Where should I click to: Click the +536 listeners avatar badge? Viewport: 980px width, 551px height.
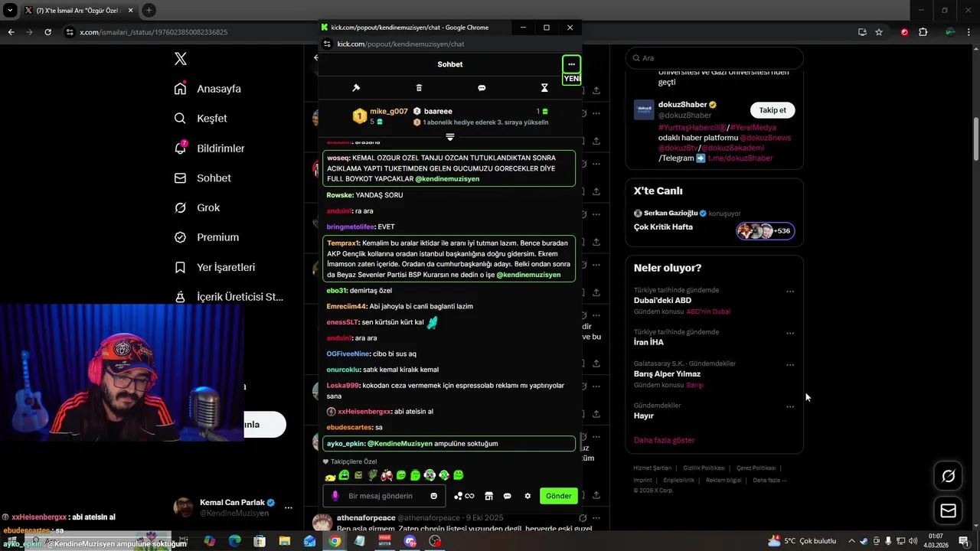click(765, 231)
